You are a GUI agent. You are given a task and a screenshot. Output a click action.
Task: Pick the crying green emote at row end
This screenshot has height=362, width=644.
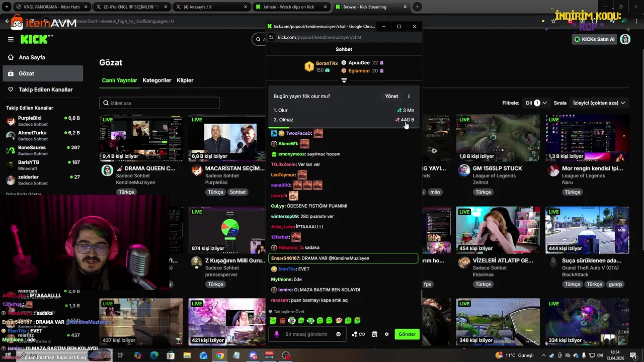pyautogui.click(x=357, y=320)
